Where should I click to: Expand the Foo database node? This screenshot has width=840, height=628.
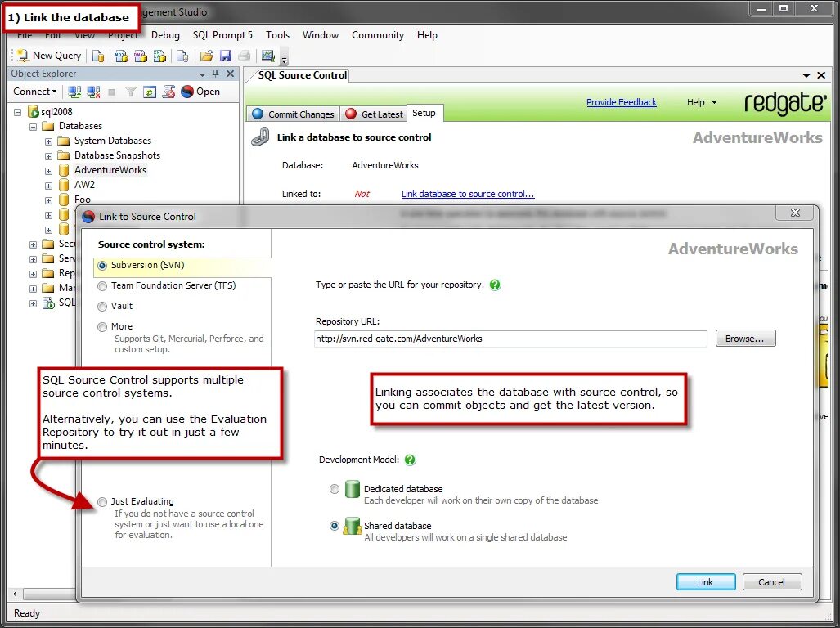(x=49, y=201)
